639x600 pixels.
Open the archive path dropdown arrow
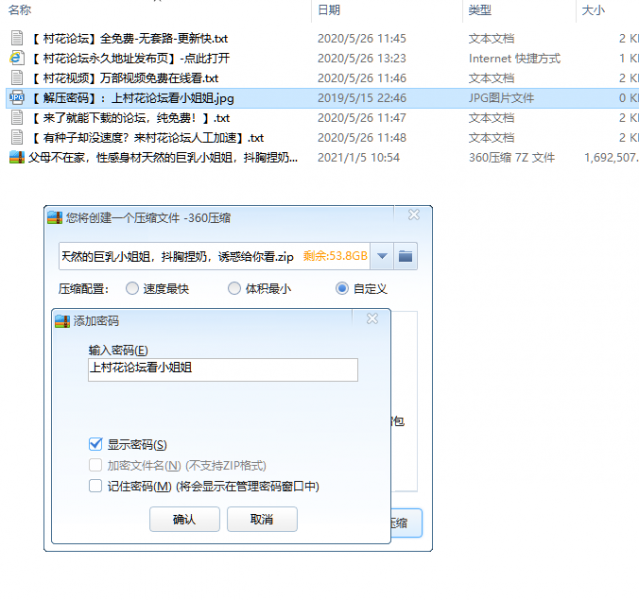coord(382,256)
